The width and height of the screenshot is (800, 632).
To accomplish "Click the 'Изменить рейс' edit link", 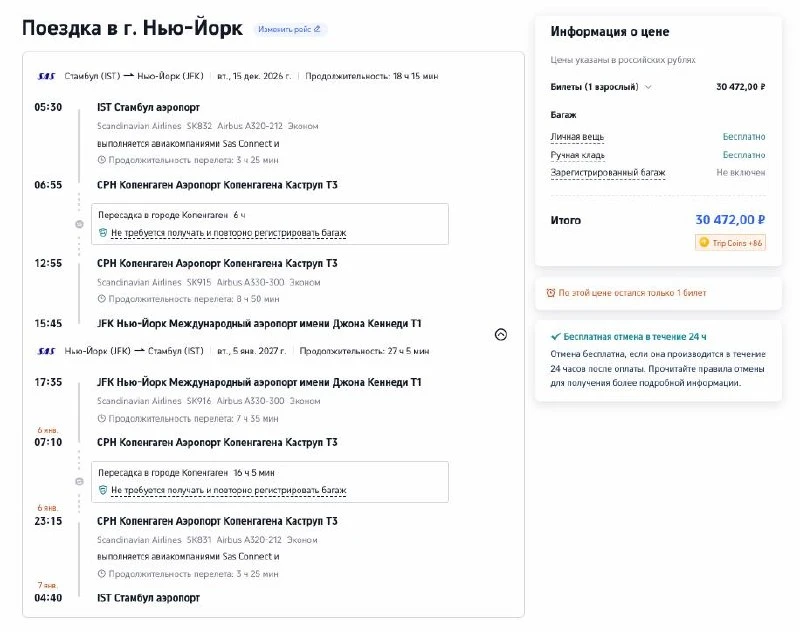I will pos(290,30).
